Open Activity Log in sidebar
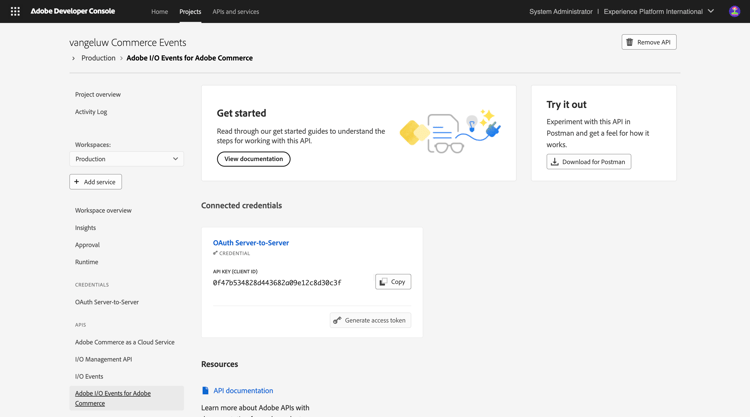The width and height of the screenshot is (750, 417). (91, 112)
